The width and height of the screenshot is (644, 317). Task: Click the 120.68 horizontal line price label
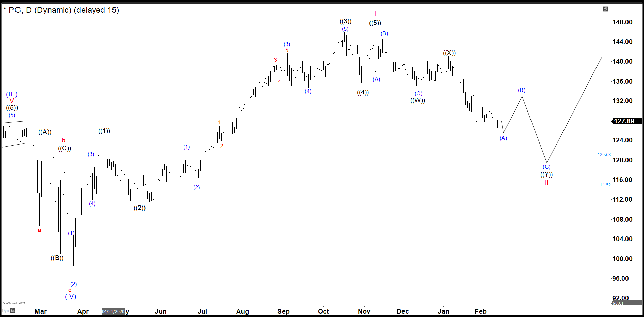(x=604, y=155)
